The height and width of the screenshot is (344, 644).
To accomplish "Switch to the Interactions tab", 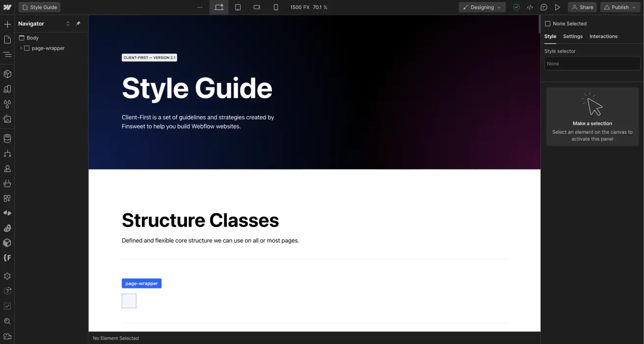I will pos(603,36).
